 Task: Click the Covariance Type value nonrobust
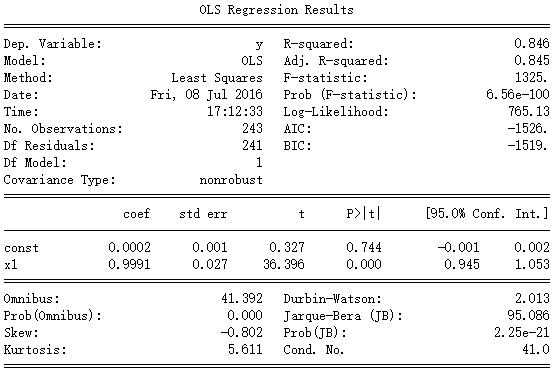(x=231, y=180)
